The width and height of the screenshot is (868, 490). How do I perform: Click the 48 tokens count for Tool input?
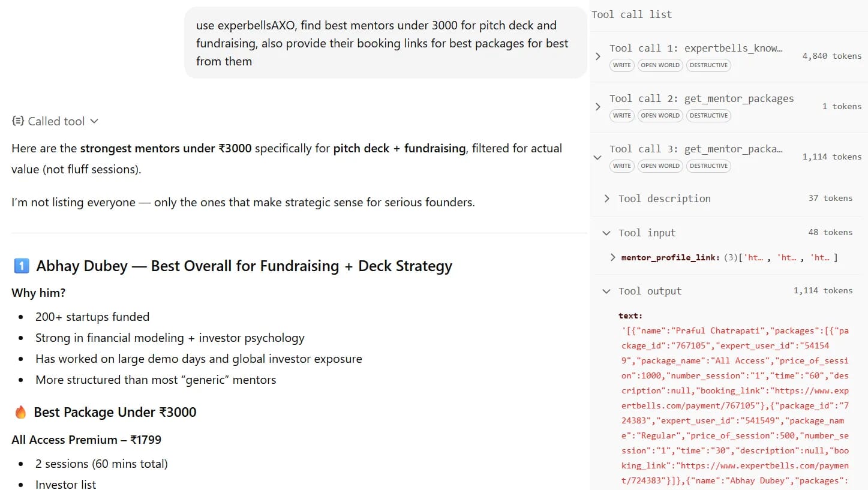pyautogui.click(x=831, y=232)
